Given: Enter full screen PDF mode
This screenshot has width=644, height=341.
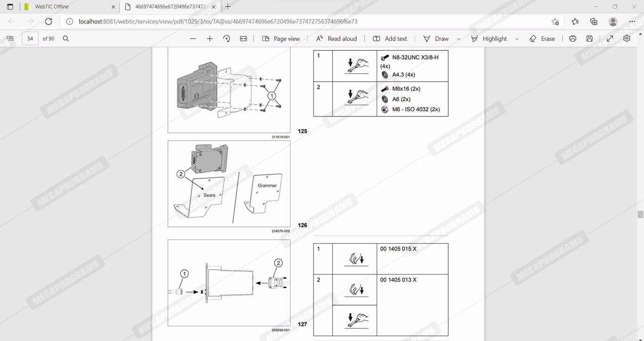Looking at the screenshot, I should click(x=610, y=39).
